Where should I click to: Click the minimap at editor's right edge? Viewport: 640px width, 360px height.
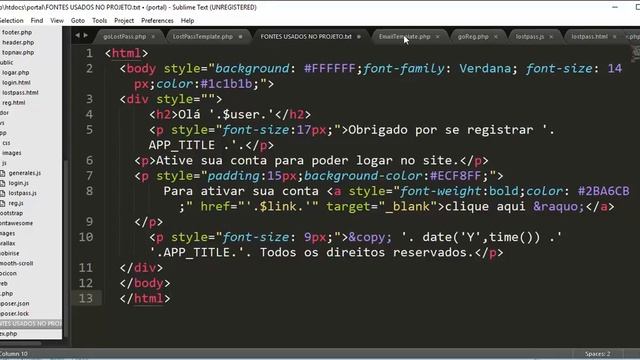point(635,54)
